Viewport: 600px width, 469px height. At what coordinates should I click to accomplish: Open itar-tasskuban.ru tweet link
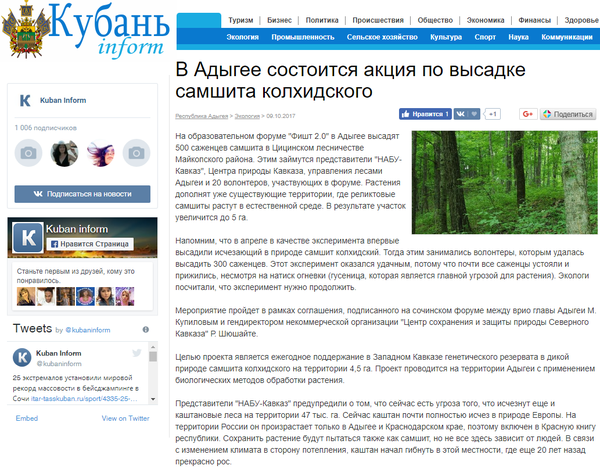pyautogui.click(x=84, y=399)
